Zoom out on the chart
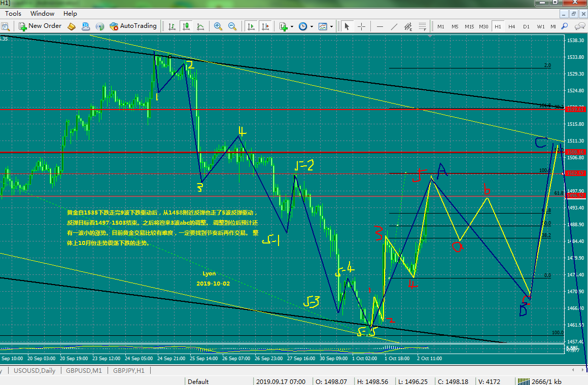This screenshot has height=385, width=588. [232, 26]
